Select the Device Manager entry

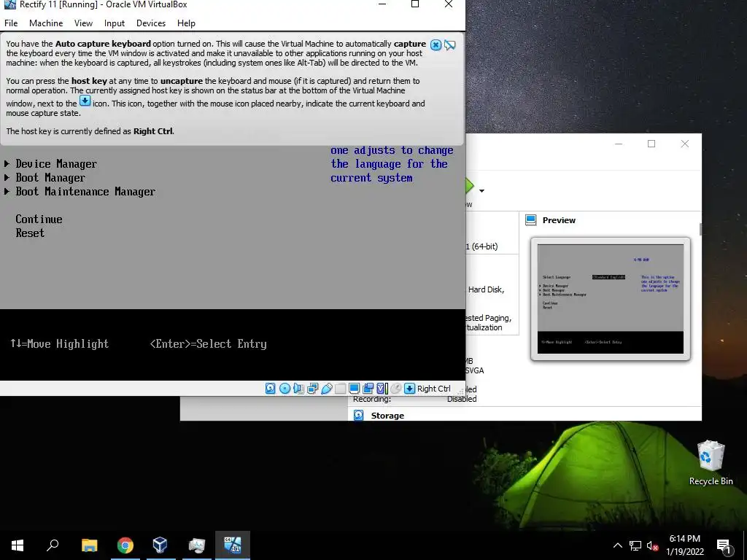coord(56,164)
